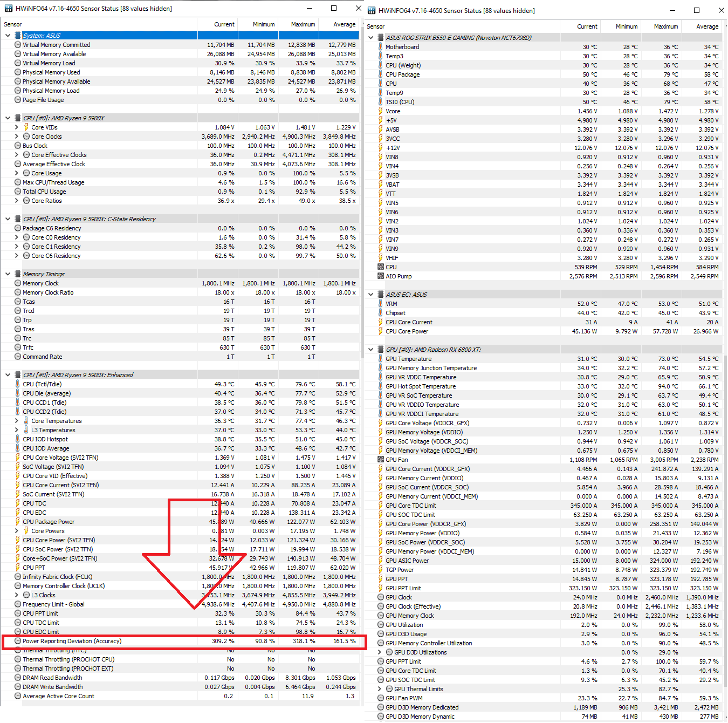Image resolution: width=728 pixels, height=723 pixels.
Task: Click the lightning icon beside Core VIDs
Action: [x=26, y=127]
